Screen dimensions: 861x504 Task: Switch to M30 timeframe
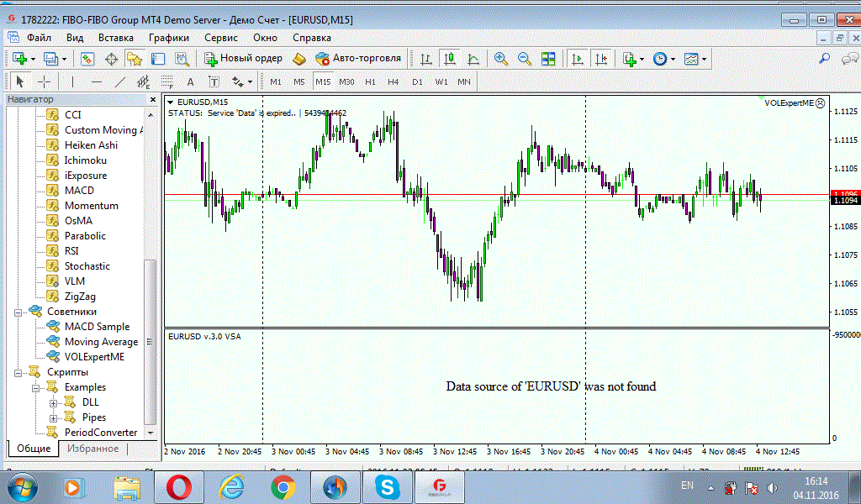pos(346,81)
